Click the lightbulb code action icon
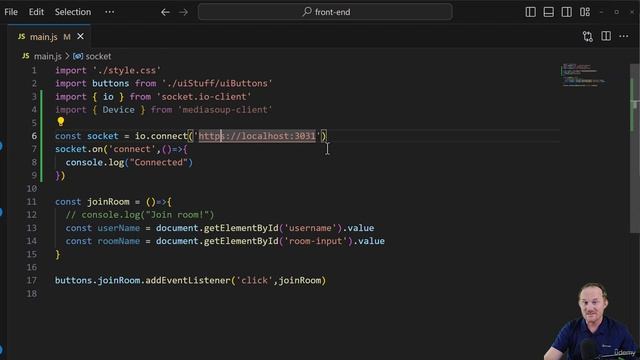This screenshot has height=360, width=640. tap(61, 122)
